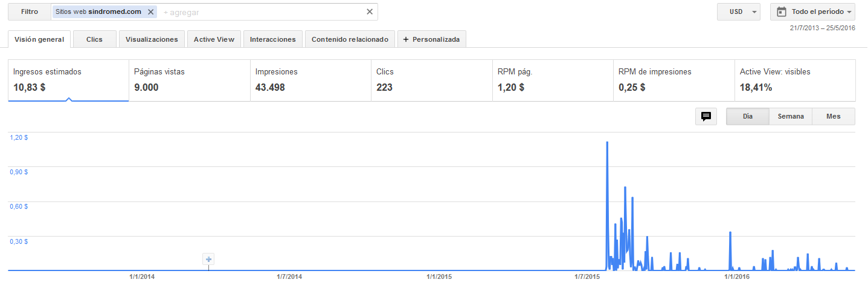Switch chart grouping to Mes

click(834, 116)
